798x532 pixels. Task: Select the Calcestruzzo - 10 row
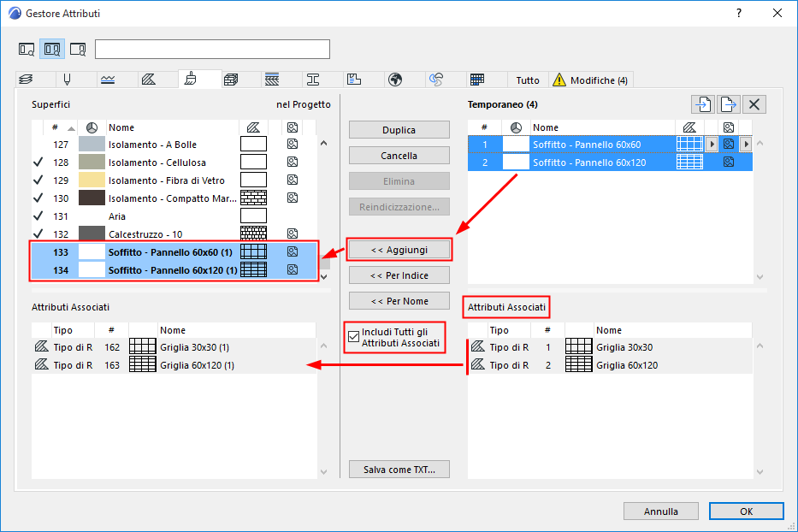click(x=174, y=234)
